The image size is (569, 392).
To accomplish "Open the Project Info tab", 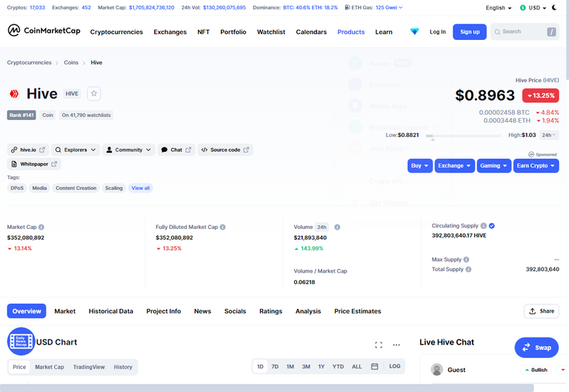I will pyautogui.click(x=163, y=311).
